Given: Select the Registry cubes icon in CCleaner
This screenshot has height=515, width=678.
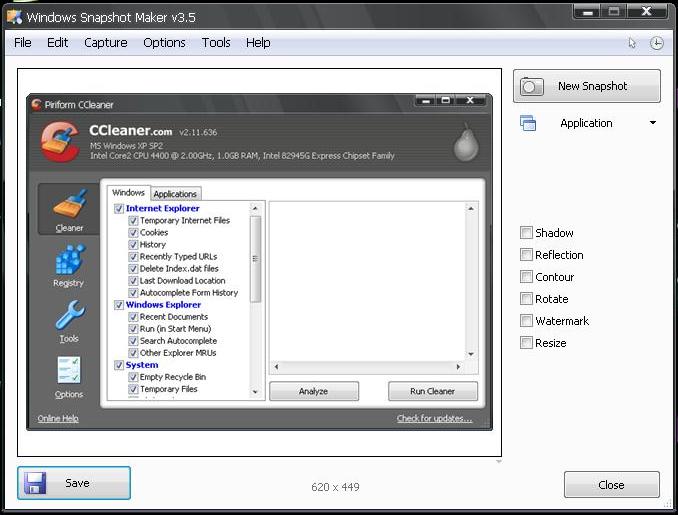Looking at the screenshot, I should [70, 259].
